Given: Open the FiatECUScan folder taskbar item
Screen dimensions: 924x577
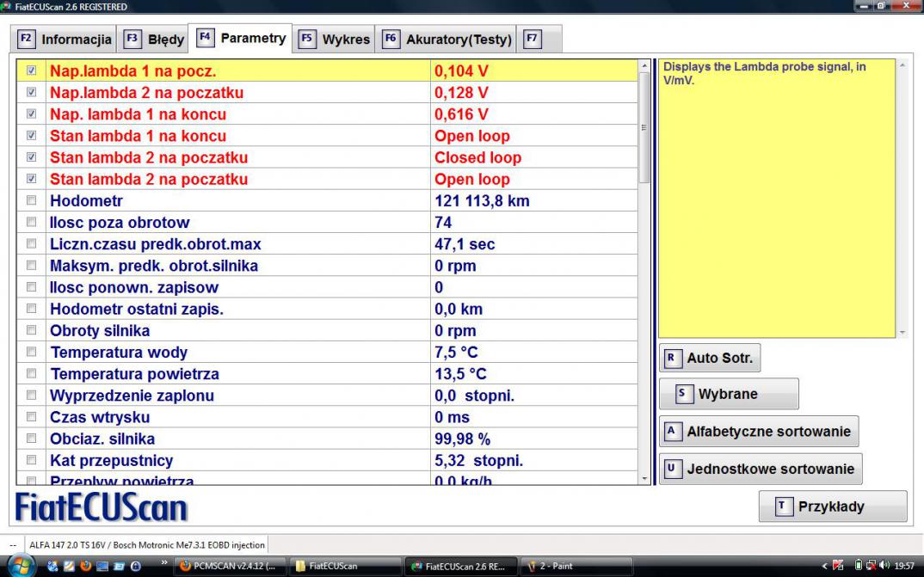Looking at the screenshot, I should 342,566.
